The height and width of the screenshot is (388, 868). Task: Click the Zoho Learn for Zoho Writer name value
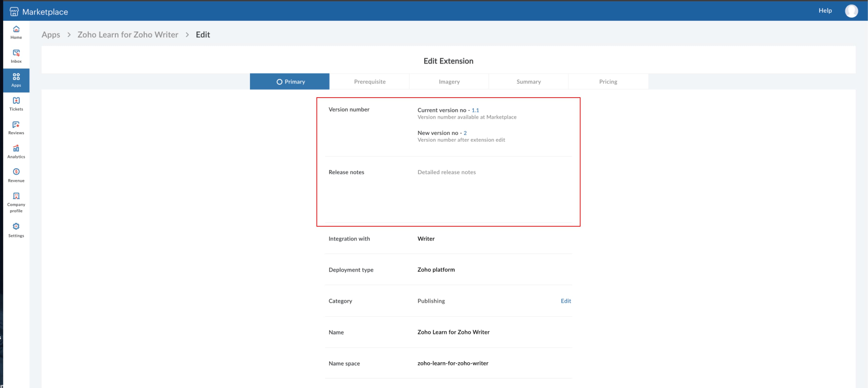coord(453,332)
